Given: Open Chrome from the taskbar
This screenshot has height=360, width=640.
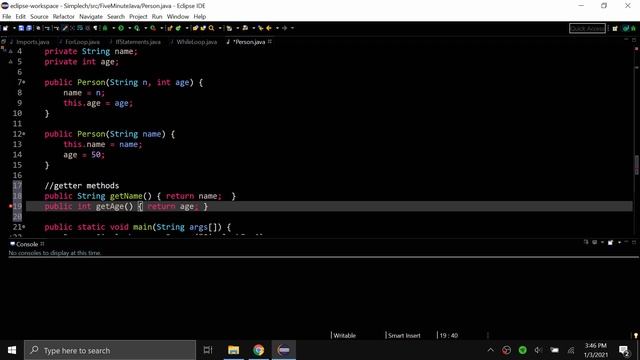Looking at the screenshot, I should click(258, 350).
